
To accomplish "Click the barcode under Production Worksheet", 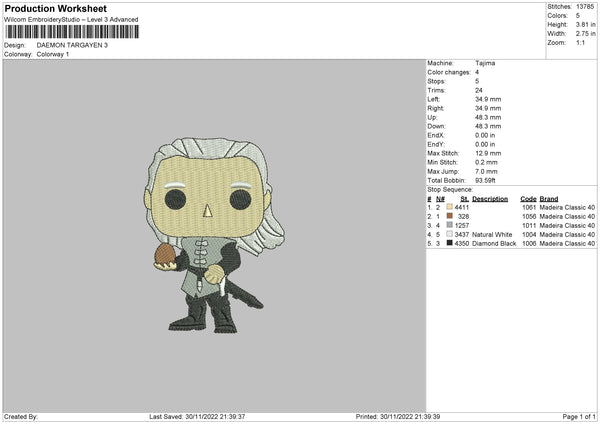I will pos(72,32).
